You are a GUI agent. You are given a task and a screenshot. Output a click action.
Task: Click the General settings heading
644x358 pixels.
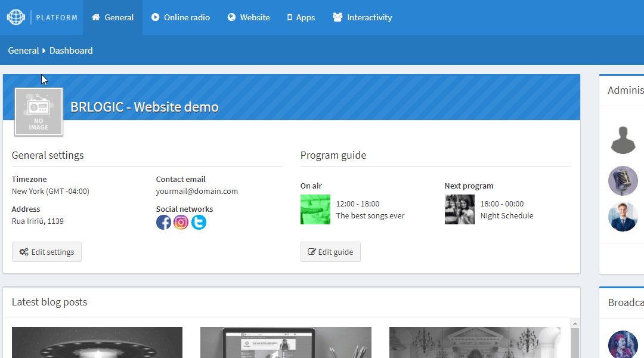(x=48, y=155)
